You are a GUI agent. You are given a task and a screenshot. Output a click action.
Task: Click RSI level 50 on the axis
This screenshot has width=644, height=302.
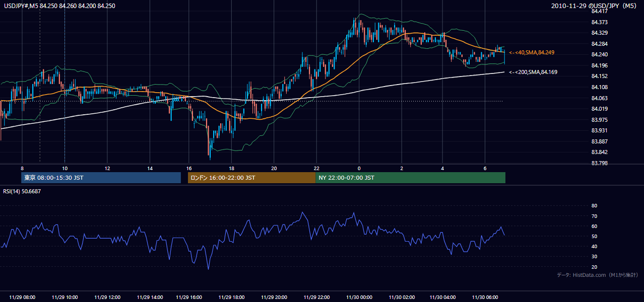[594, 237]
